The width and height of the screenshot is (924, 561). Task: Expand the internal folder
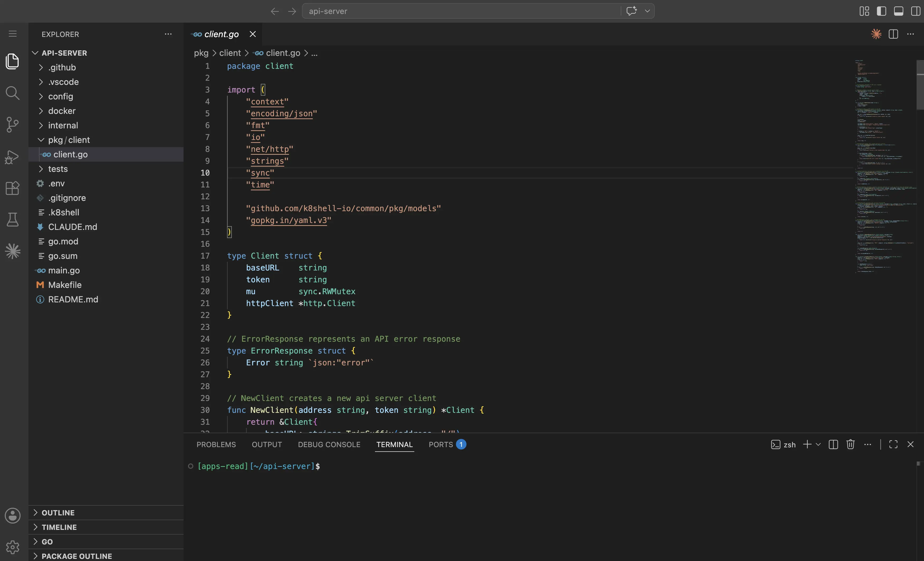point(106,125)
